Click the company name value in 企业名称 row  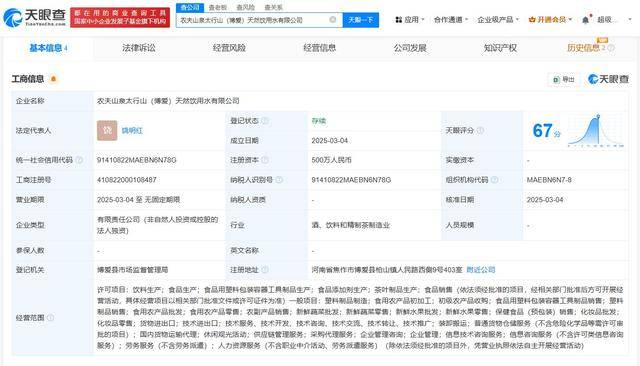[x=168, y=101]
